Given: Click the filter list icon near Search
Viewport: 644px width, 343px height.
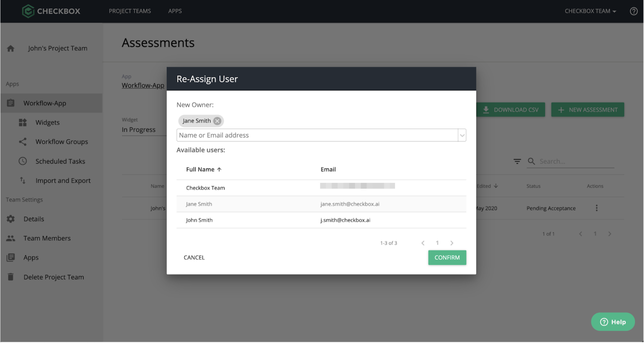Looking at the screenshot, I should pos(517,161).
